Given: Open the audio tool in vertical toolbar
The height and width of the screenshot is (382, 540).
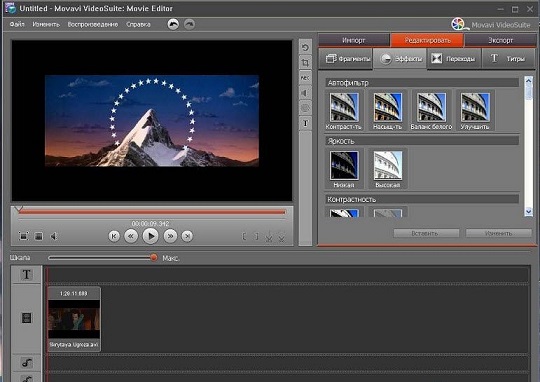Looking at the screenshot, I should coord(305,93).
